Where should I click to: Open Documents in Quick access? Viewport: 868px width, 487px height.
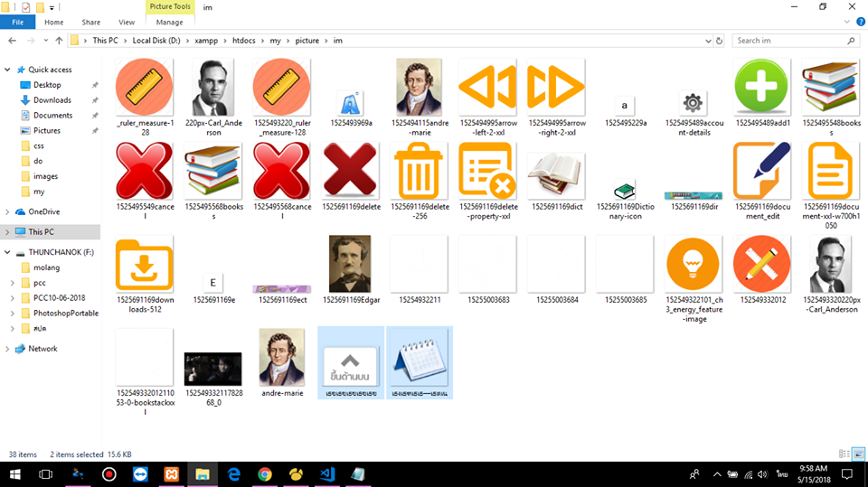tap(52, 115)
